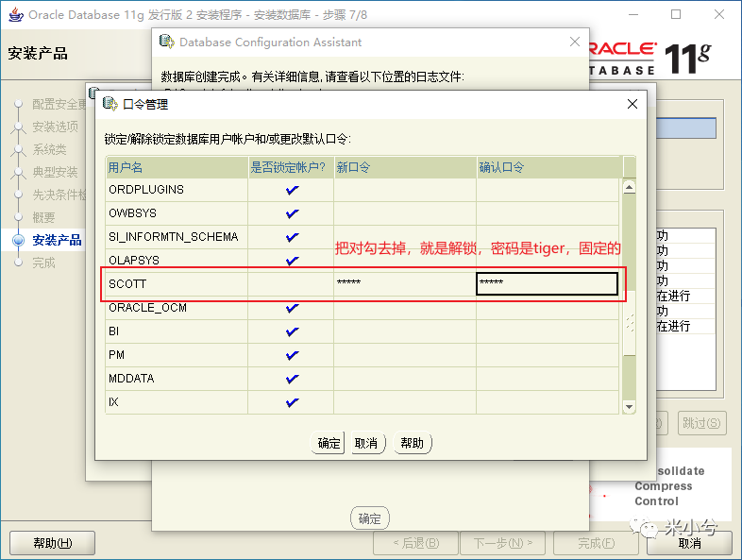Select the ORDPLUGINS username cell

(x=177, y=190)
